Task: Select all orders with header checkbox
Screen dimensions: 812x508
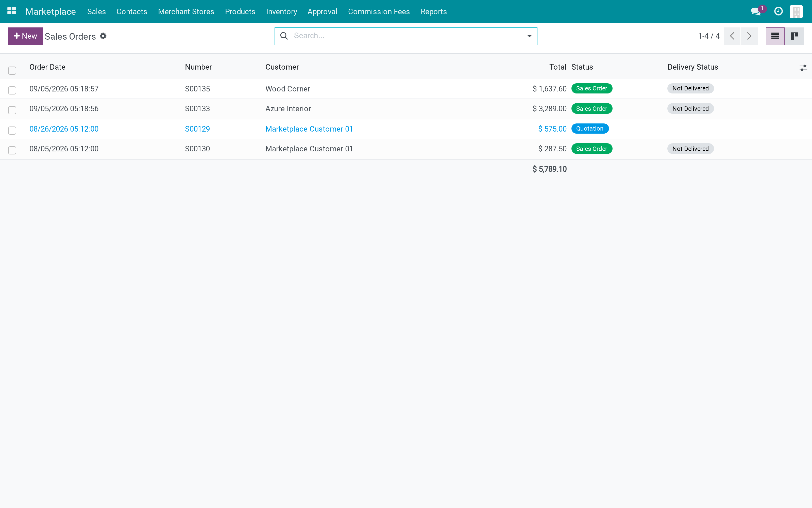Action: click(x=12, y=70)
